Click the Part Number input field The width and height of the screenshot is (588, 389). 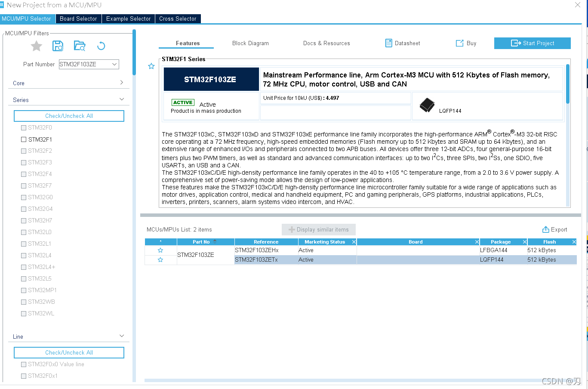[85, 64]
